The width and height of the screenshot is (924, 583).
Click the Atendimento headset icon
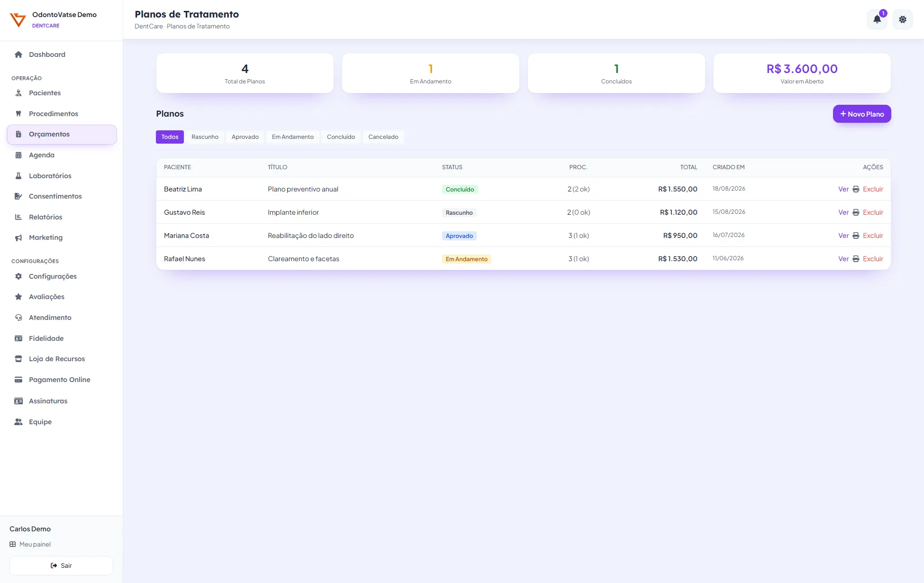(x=18, y=318)
